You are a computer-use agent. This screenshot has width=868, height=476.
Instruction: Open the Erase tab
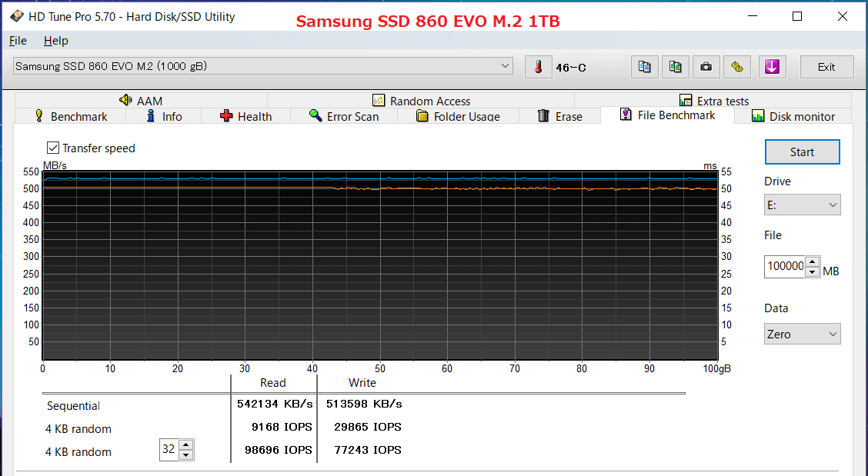[559, 116]
